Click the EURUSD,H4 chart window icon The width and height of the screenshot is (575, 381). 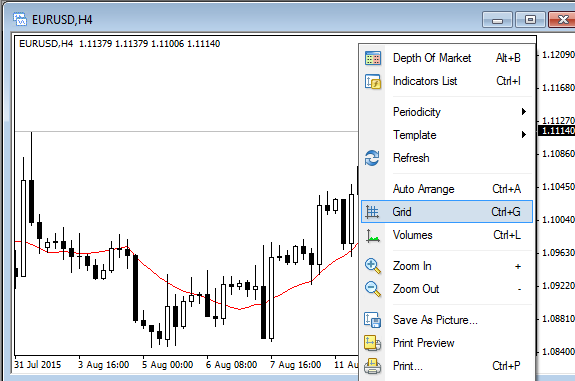(20, 19)
